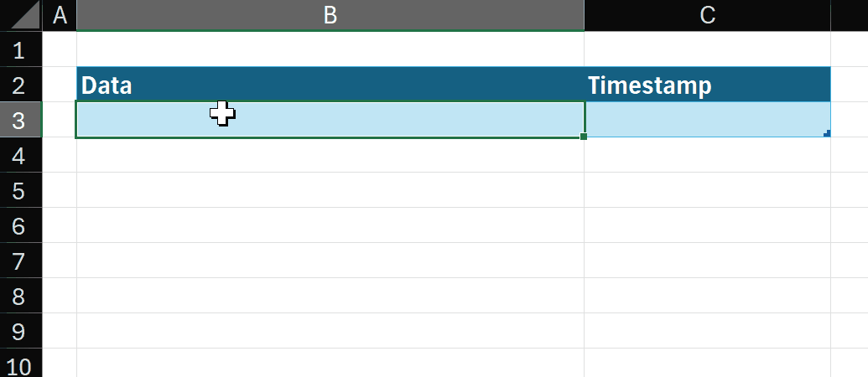Click the select-all corner triangle
The width and height of the screenshot is (868, 377).
pyautogui.click(x=23, y=17)
